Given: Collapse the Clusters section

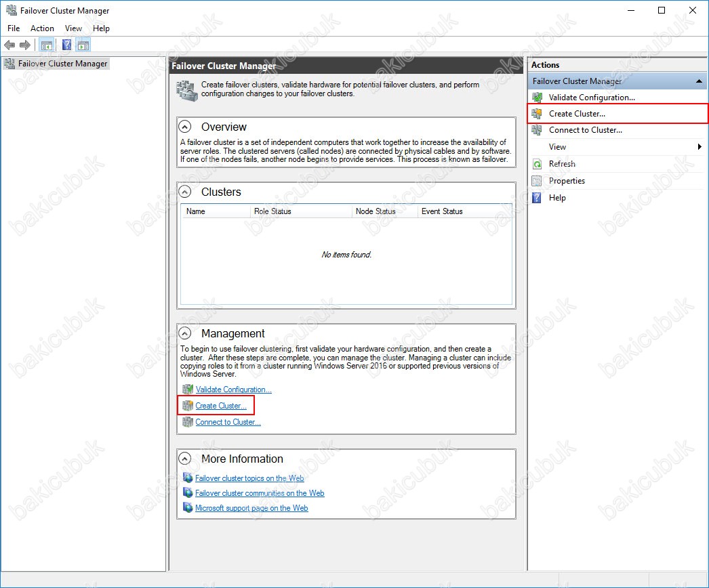Looking at the screenshot, I should click(185, 192).
